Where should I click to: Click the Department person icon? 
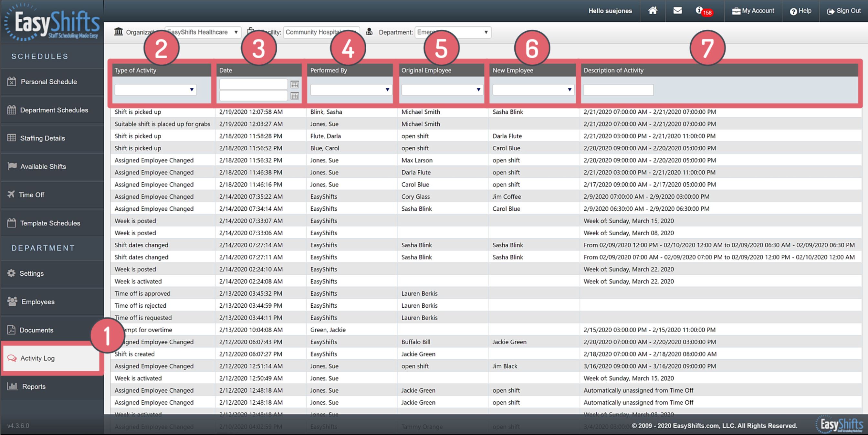pos(369,32)
